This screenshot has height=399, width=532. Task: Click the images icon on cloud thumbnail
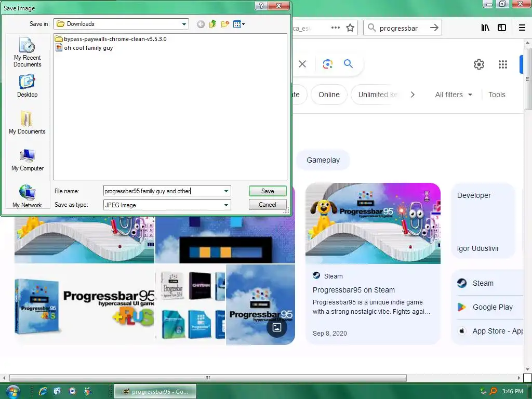277,327
